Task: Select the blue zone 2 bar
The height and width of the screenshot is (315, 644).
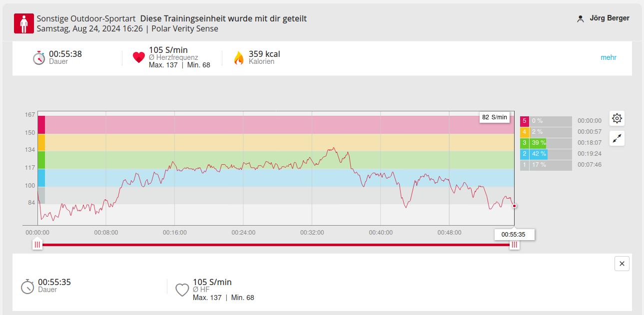Action: coord(538,154)
